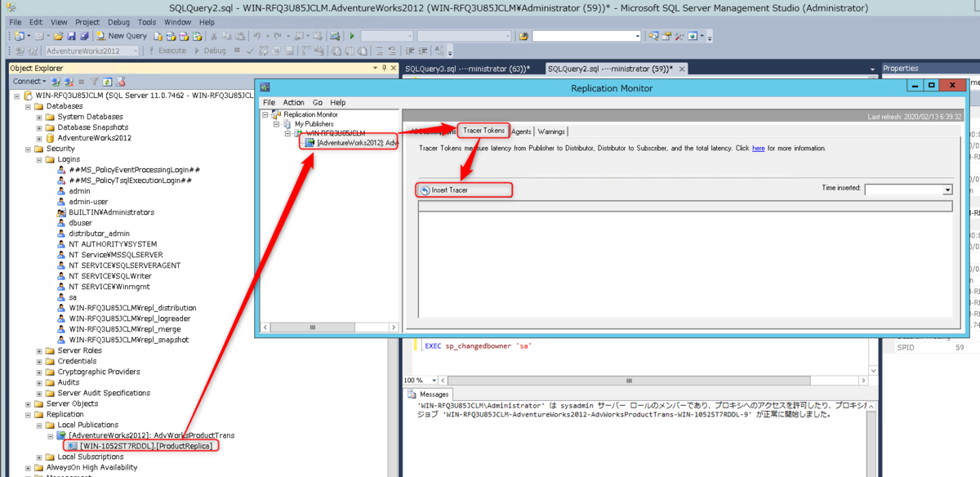Screen dimensions: 980x477
Task: Expand the Server Roles node
Action: (39, 350)
